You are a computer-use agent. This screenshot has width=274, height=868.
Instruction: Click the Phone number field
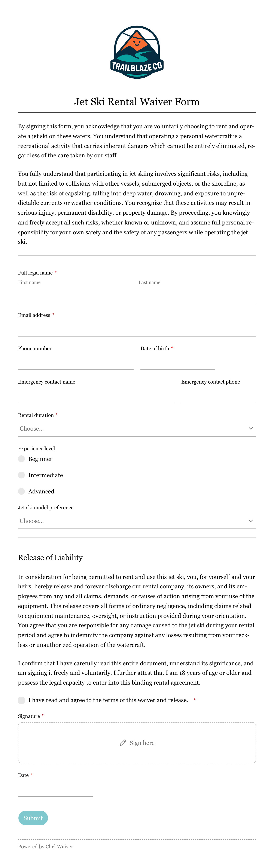coord(76,362)
